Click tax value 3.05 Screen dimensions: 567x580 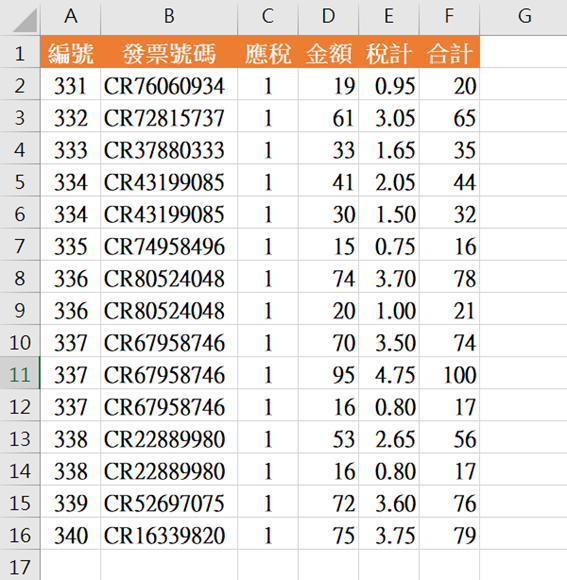pos(389,116)
